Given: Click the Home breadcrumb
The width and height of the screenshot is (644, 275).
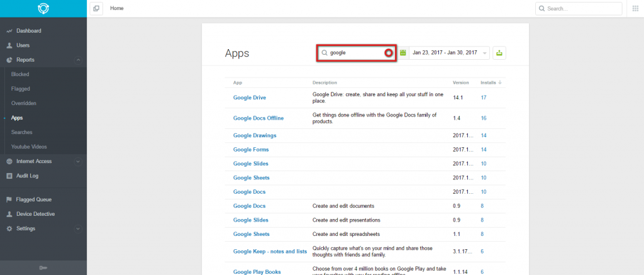Looking at the screenshot, I should [x=116, y=8].
